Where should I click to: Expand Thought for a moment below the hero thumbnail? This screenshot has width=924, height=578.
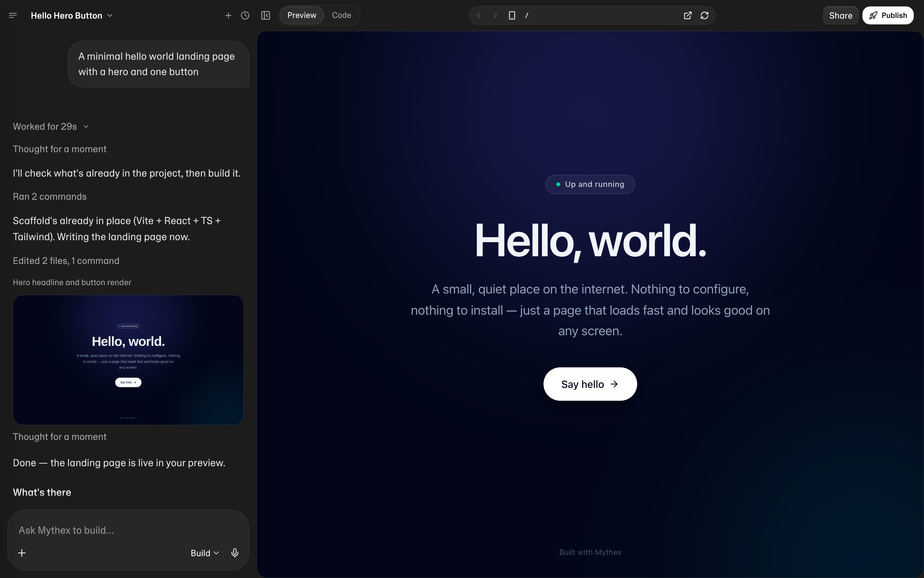[x=60, y=437]
